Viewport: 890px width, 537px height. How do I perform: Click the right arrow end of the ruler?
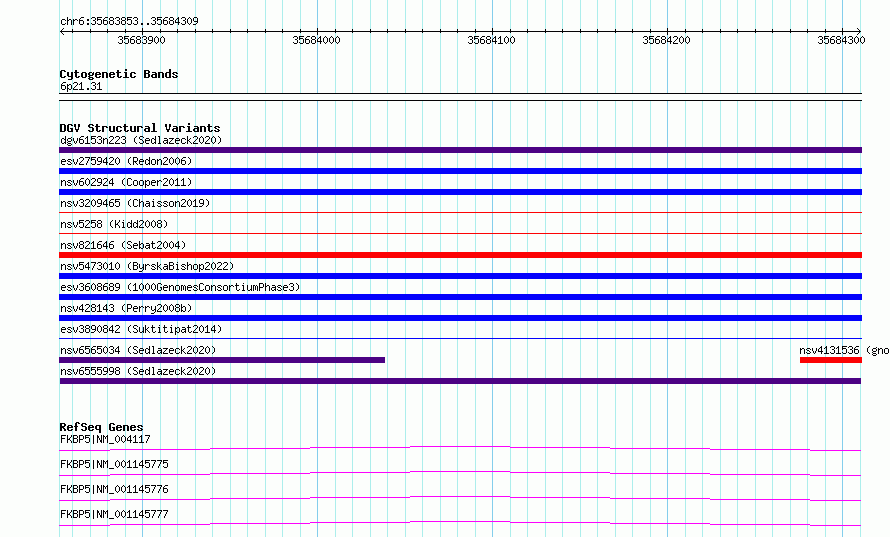click(x=859, y=31)
